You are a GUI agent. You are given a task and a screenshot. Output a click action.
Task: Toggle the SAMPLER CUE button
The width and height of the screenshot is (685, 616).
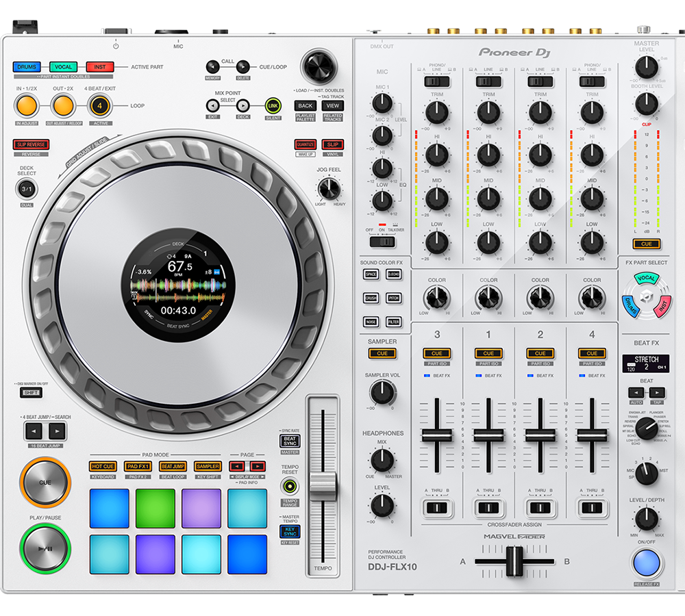(x=382, y=353)
